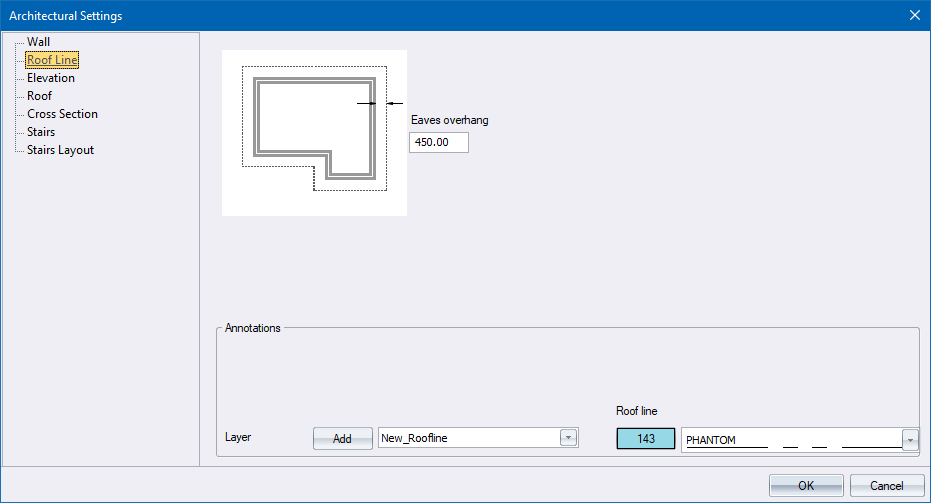Open the Stairs Layout settings
This screenshot has height=503, width=931.
click(x=60, y=150)
